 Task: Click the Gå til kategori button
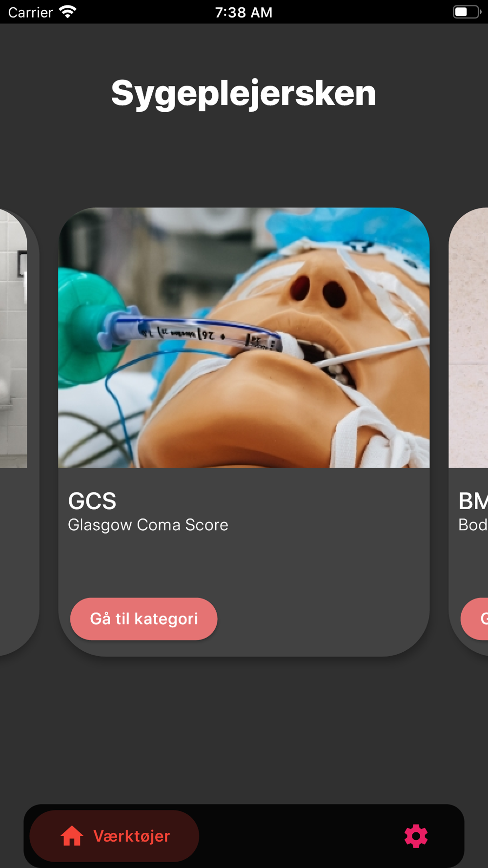[x=144, y=619]
